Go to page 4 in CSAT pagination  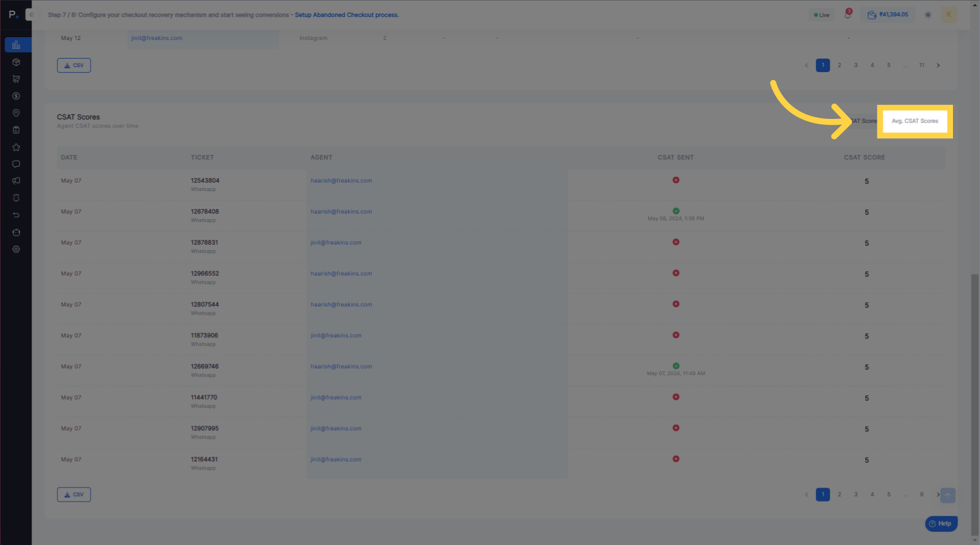872,495
